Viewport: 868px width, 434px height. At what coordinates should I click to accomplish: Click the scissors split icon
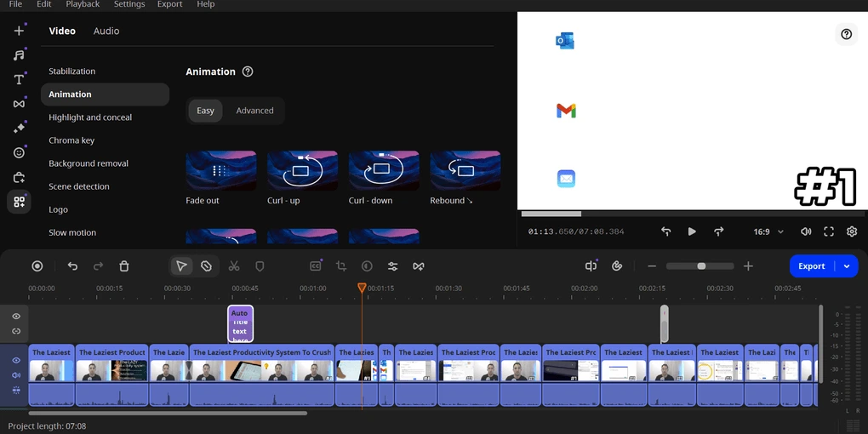234,266
